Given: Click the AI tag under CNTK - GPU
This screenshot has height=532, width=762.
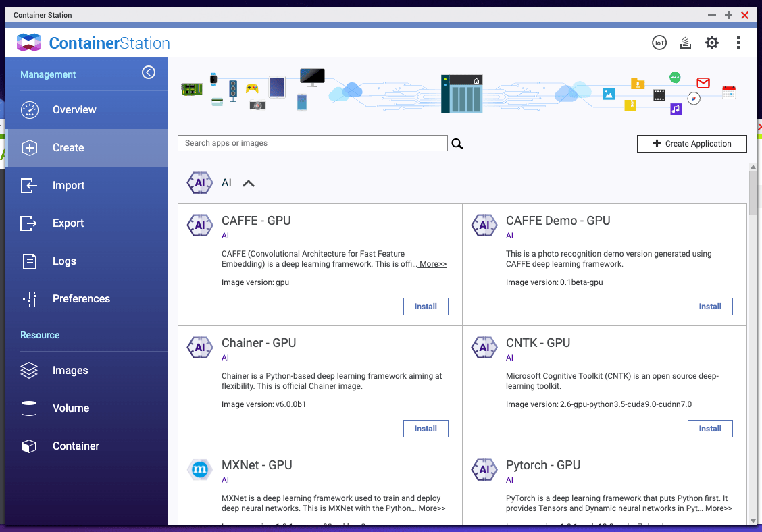Looking at the screenshot, I should click(x=509, y=358).
